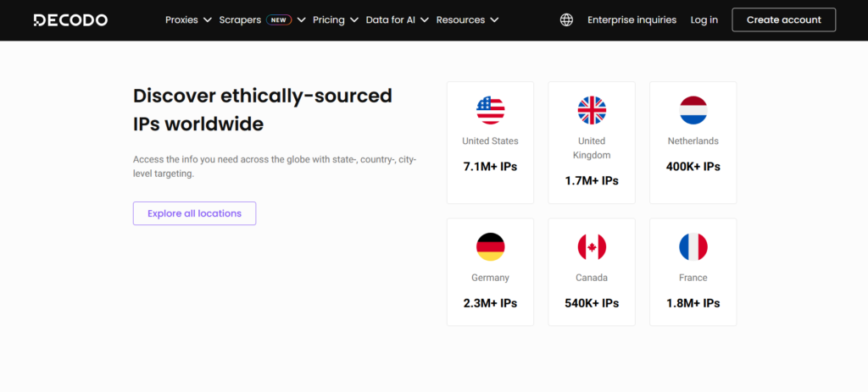Image resolution: width=868 pixels, height=392 pixels.
Task: Click the Germany flag icon
Action: point(490,246)
